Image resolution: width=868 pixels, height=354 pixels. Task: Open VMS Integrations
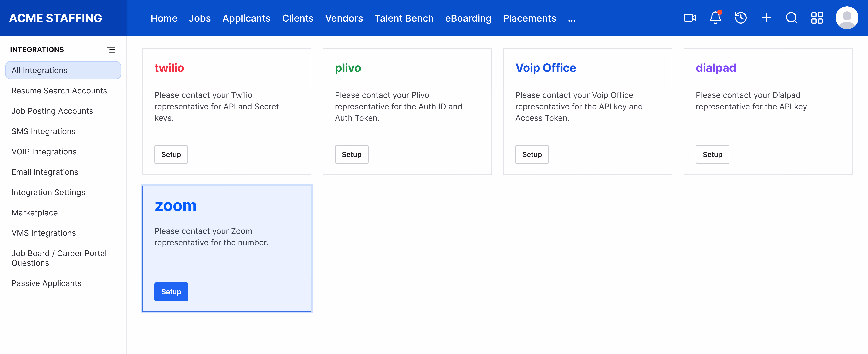click(x=44, y=233)
